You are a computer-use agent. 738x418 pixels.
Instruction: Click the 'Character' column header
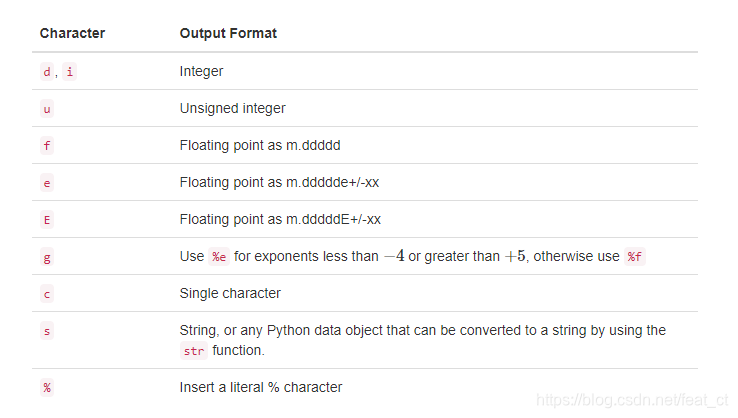[72, 33]
